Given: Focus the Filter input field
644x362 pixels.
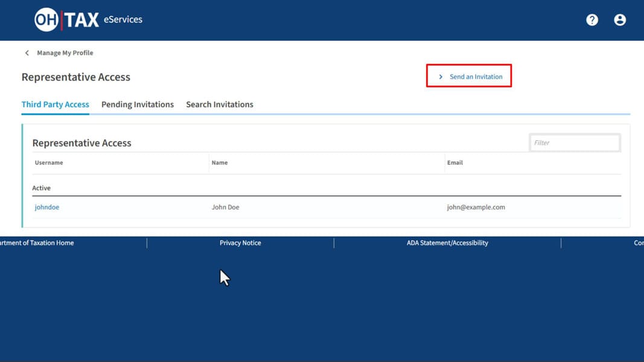Looking at the screenshot, I should point(575,143).
